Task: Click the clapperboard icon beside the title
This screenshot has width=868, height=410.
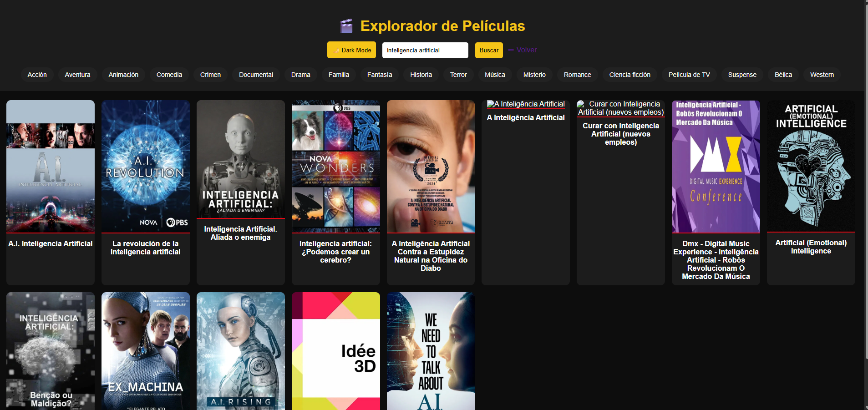Action: pos(346,26)
